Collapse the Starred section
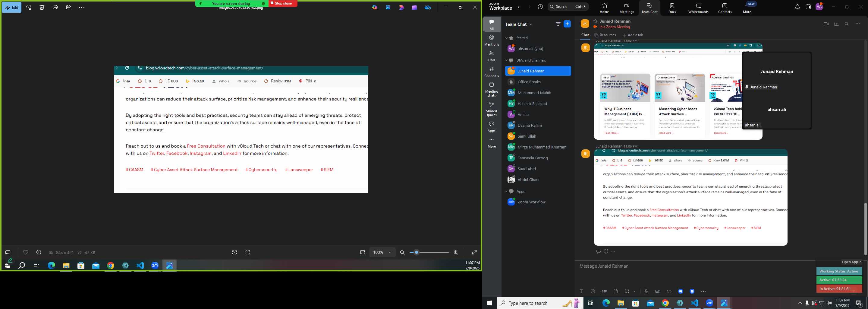The width and height of the screenshot is (868, 309). (x=506, y=38)
